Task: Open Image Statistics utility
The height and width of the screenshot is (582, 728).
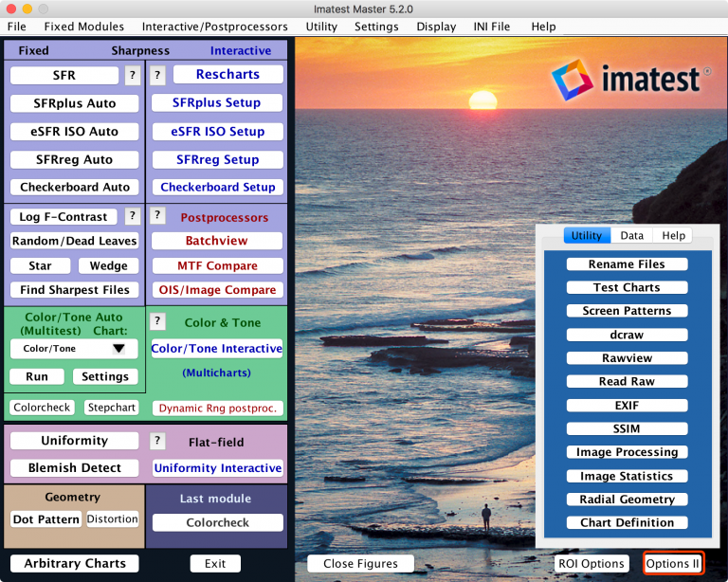Action: coord(627,476)
